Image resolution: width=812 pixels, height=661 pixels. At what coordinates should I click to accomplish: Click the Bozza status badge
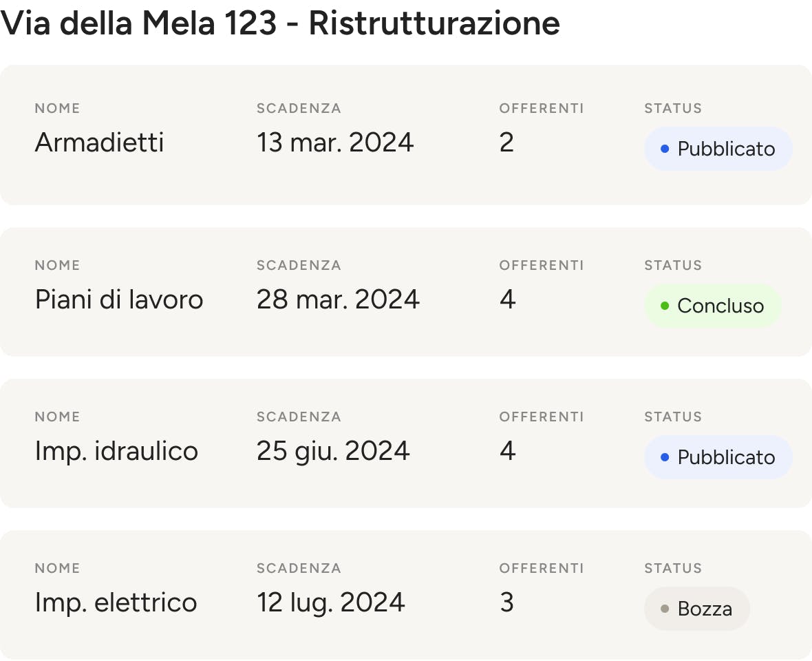(x=697, y=609)
